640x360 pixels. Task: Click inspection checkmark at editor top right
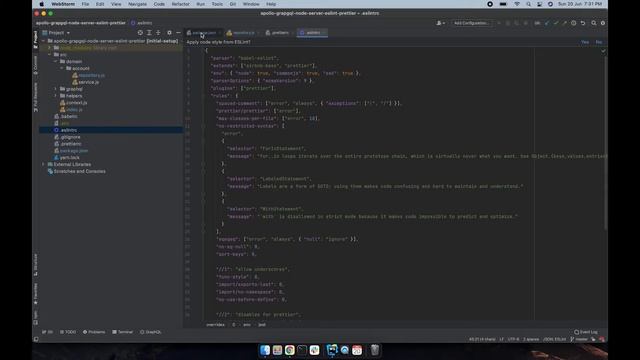pyautogui.click(x=603, y=51)
